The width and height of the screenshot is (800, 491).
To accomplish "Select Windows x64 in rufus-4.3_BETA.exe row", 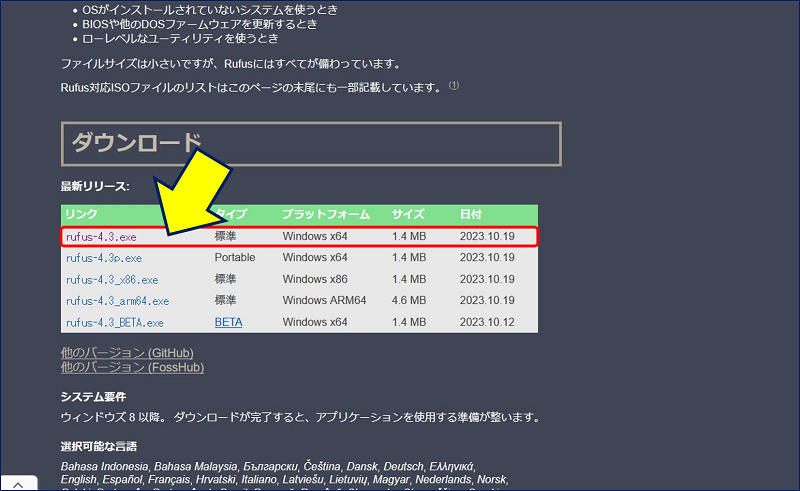I will pos(315,322).
